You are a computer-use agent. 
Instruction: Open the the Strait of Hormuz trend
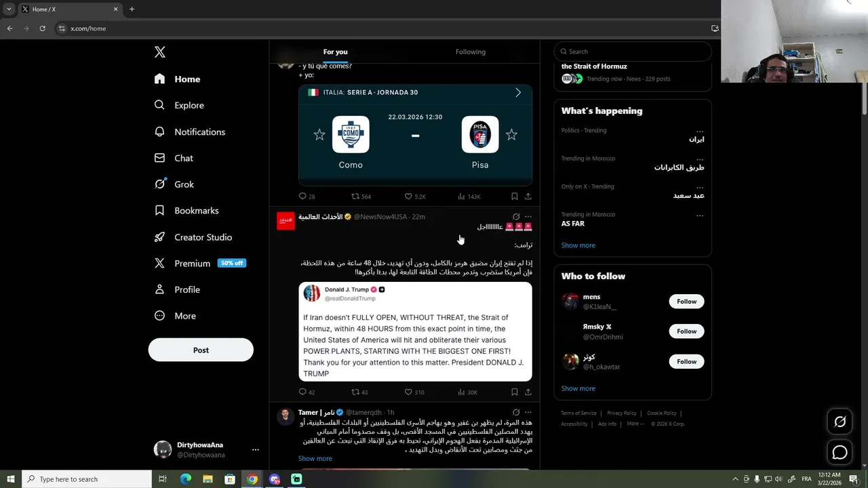click(x=633, y=73)
